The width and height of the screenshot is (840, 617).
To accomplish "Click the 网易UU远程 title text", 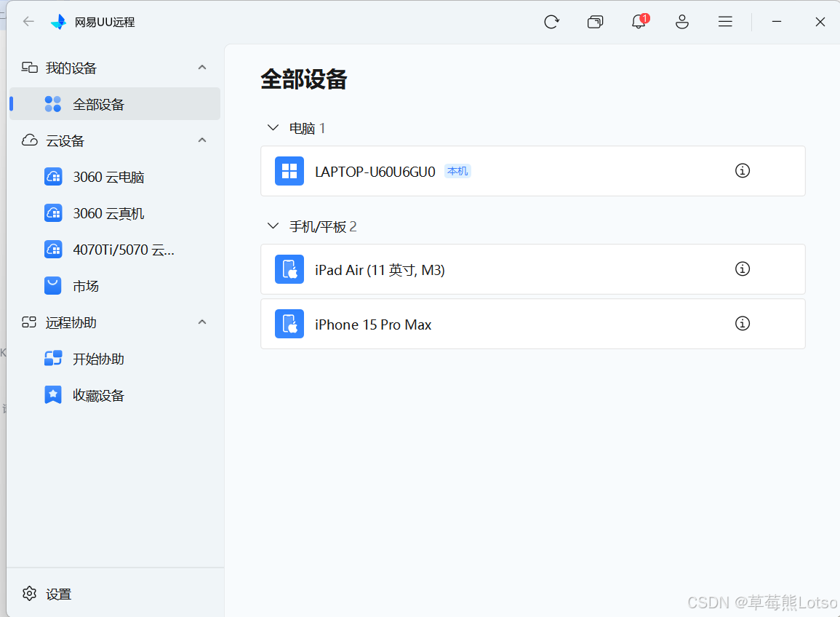I will point(105,22).
